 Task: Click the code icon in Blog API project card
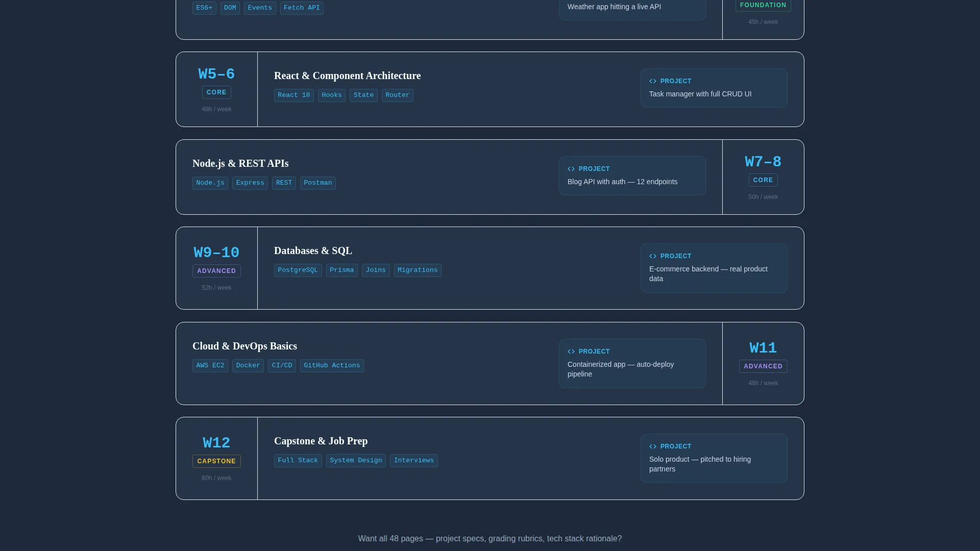point(571,169)
